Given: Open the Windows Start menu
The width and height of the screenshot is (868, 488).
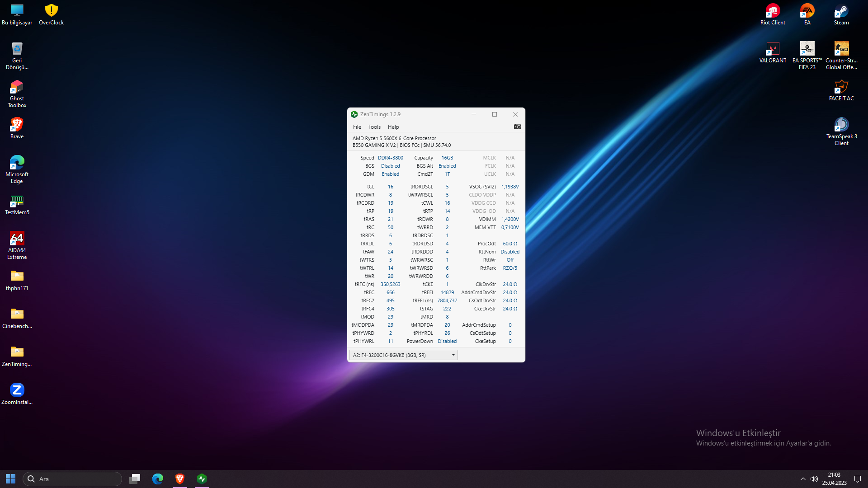Looking at the screenshot, I should [x=10, y=479].
